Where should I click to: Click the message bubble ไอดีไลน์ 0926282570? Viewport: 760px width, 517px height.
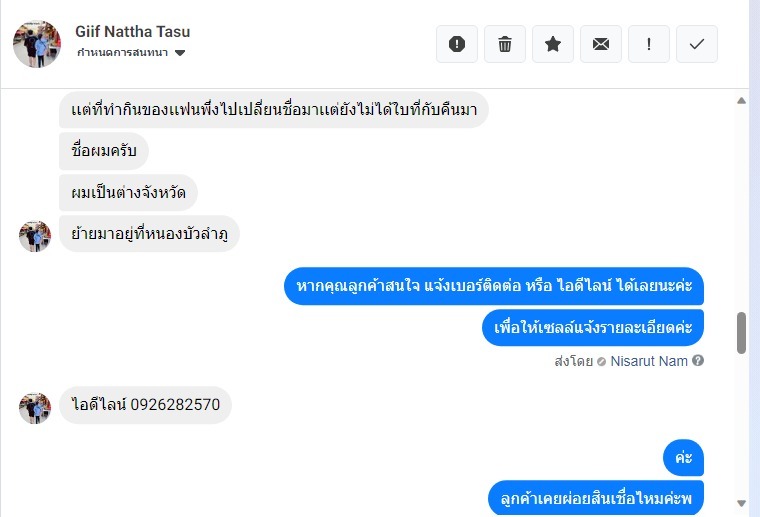[x=146, y=405]
